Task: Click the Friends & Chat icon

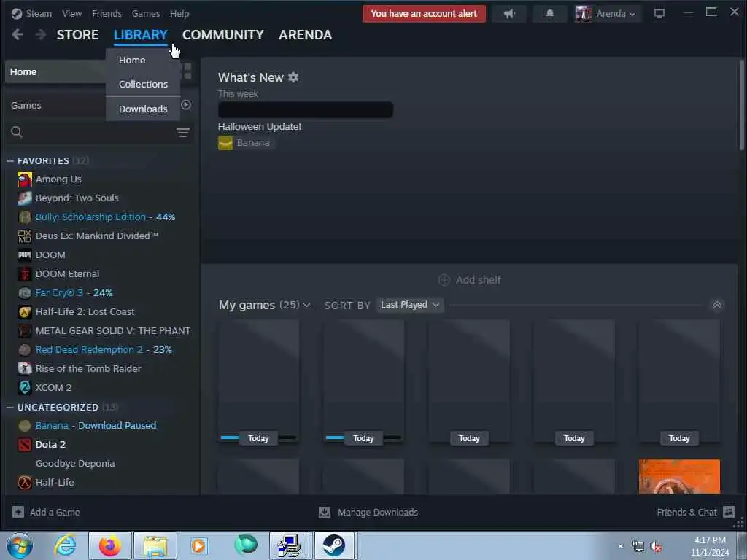Action: [x=729, y=512]
